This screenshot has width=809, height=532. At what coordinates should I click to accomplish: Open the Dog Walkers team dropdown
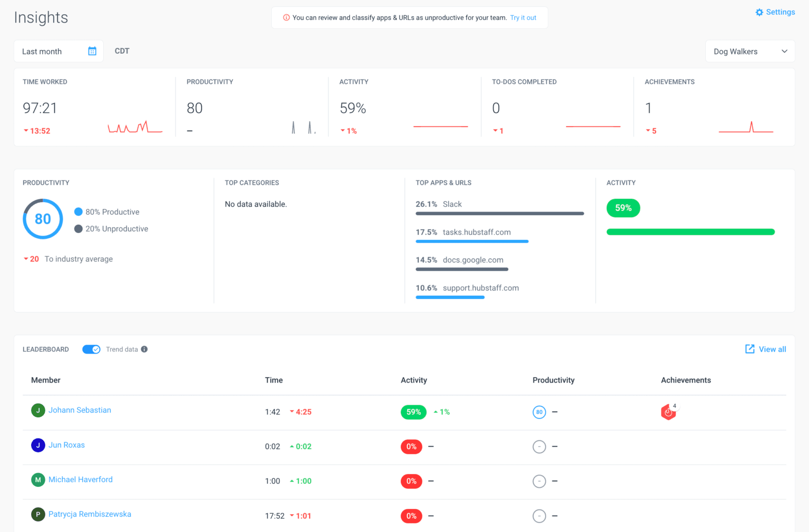pyautogui.click(x=750, y=52)
